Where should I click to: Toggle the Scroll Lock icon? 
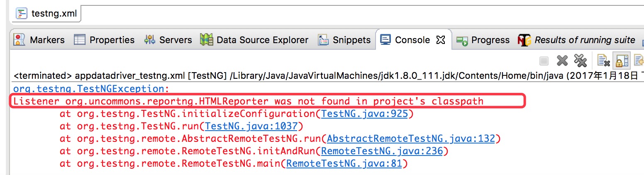pos(622,61)
